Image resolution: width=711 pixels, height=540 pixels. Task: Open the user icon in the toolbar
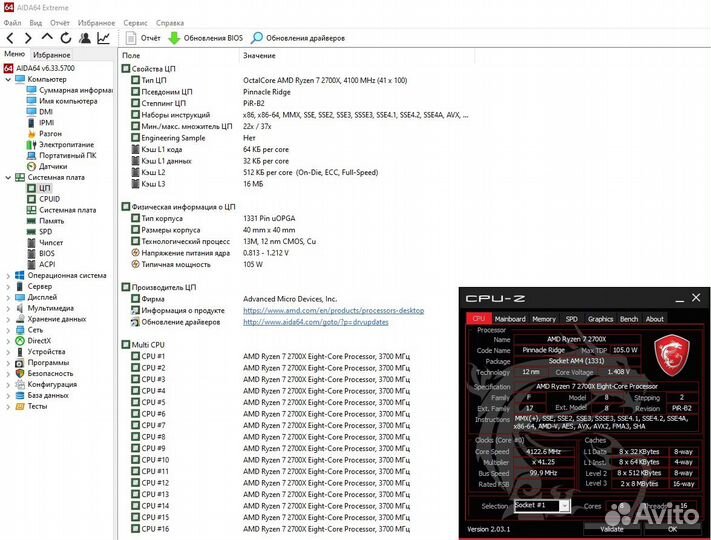coord(84,38)
